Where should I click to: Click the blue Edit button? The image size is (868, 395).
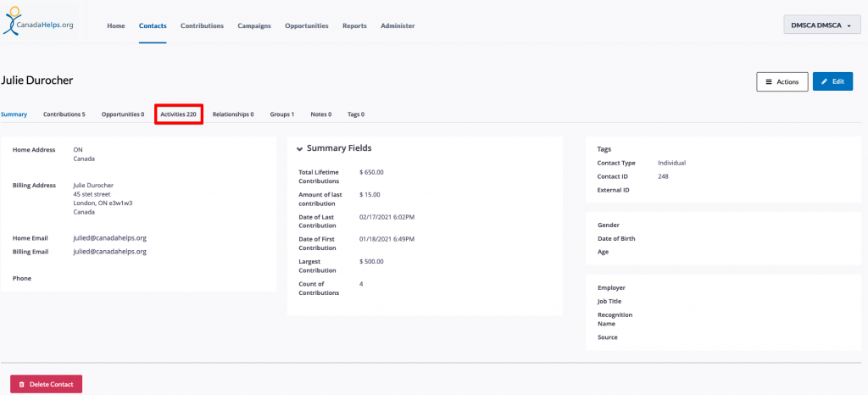[x=832, y=81]
